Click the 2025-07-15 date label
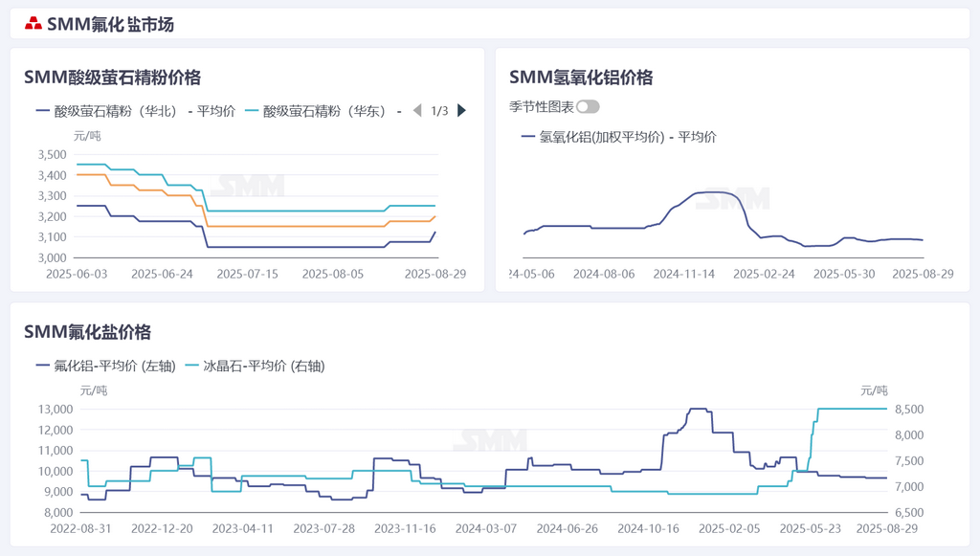The width and height of the screenshot is (980, 556). [248, 274]
